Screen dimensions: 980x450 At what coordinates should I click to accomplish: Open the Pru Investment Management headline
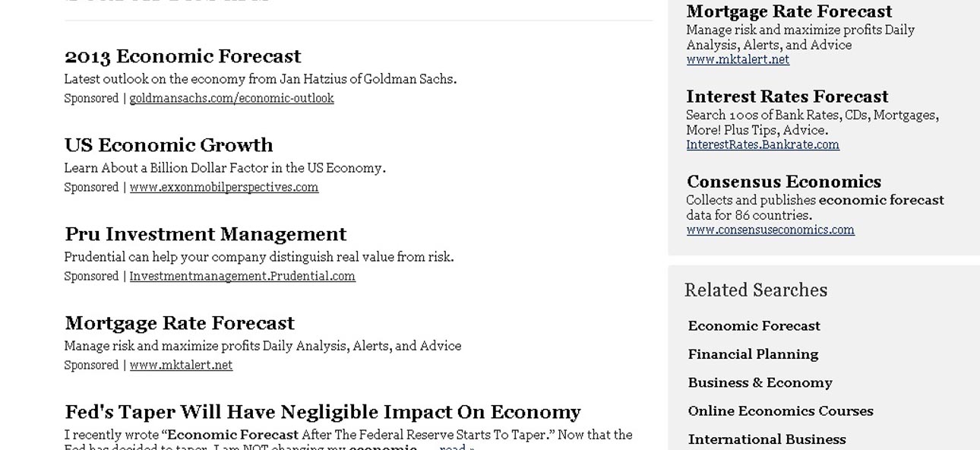pyautogui.click(x=205, y=234)
